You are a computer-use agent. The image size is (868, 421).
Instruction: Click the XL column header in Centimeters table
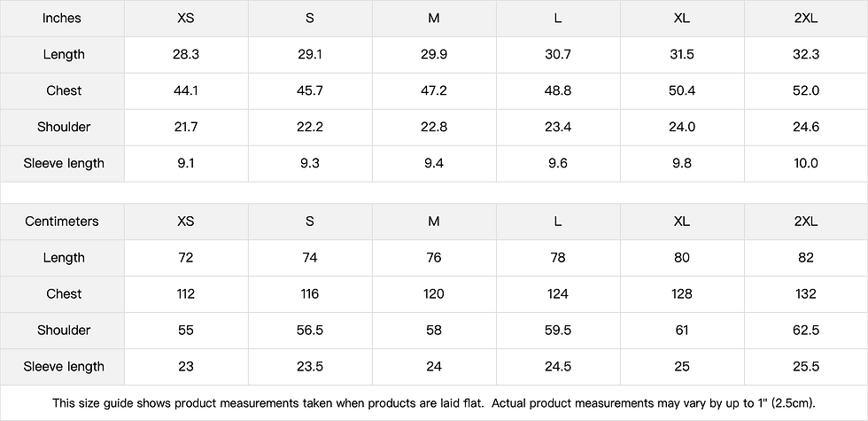pyautogui.click(x=682, y=221)
